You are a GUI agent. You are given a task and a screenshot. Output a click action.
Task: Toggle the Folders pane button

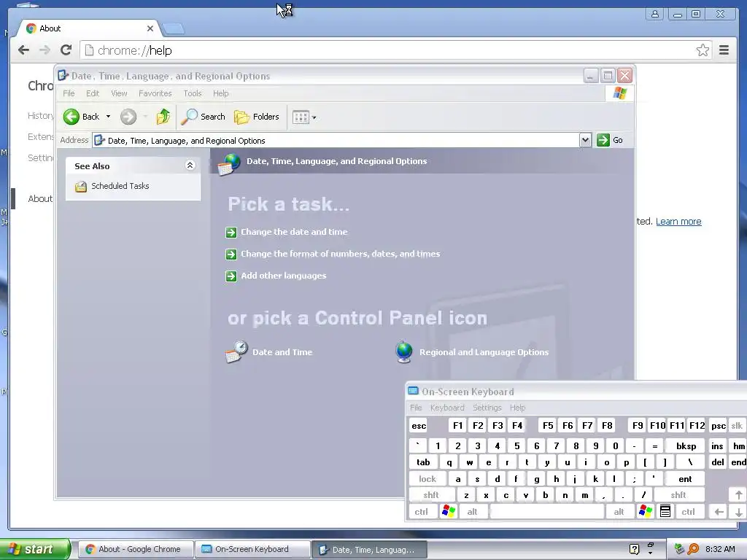pos(256,117)
